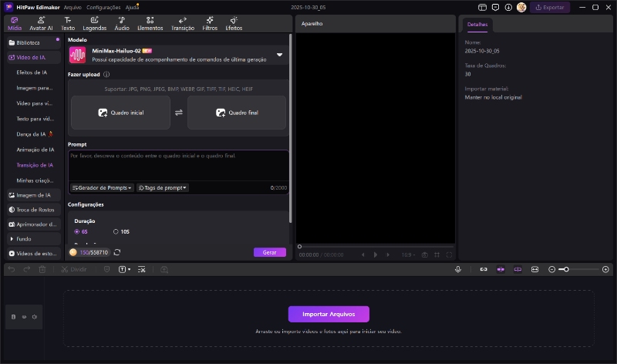Image resolution: width=617 pixels, height=364 pixels.
Task: Open Minhas criaçõ... item
Action: (35, 180)
